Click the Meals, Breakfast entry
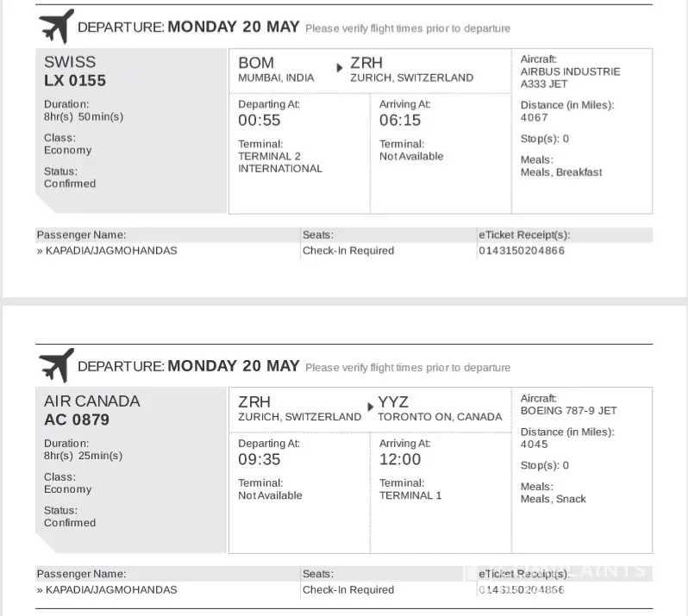 561,172
